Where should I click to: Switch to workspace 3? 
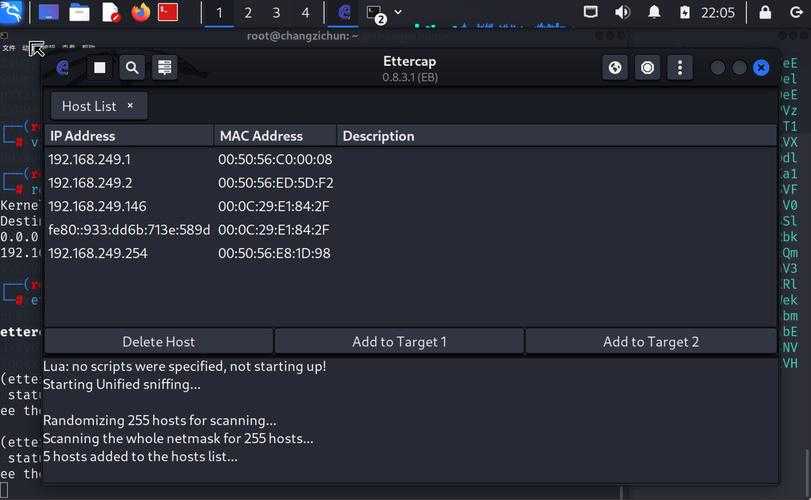276,12
